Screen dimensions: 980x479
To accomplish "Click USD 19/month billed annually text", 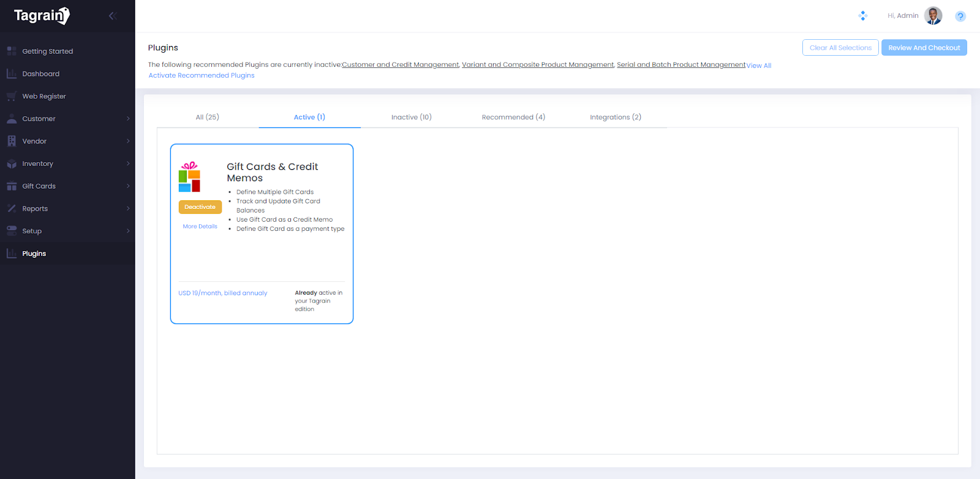I will pos(223,293).
